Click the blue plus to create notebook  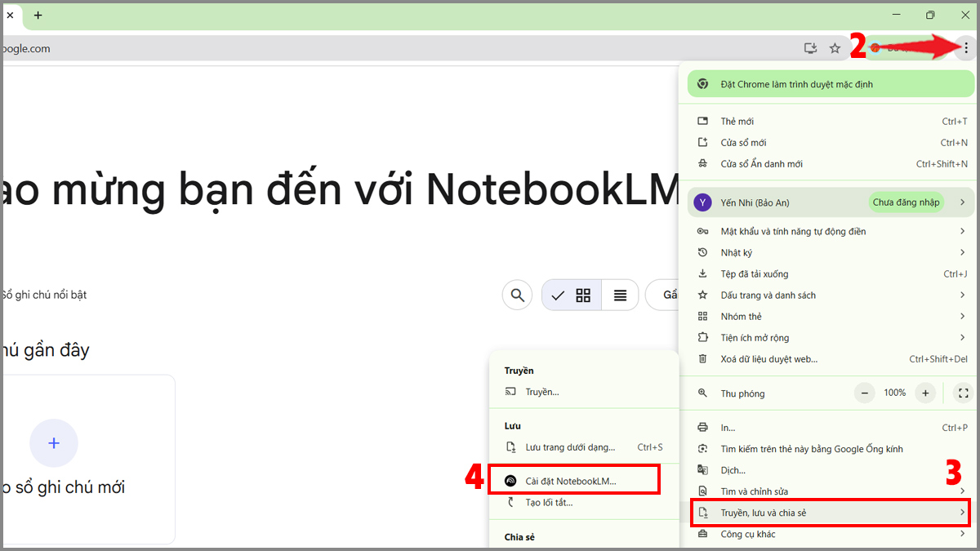coord(54,443)
